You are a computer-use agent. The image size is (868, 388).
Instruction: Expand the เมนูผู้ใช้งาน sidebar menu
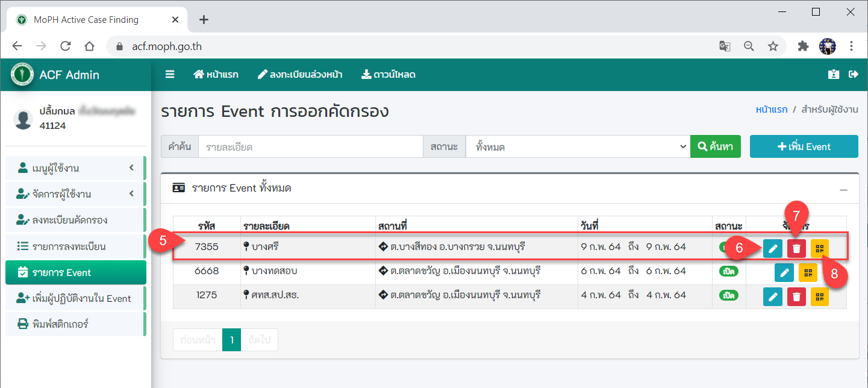(75, 168)
